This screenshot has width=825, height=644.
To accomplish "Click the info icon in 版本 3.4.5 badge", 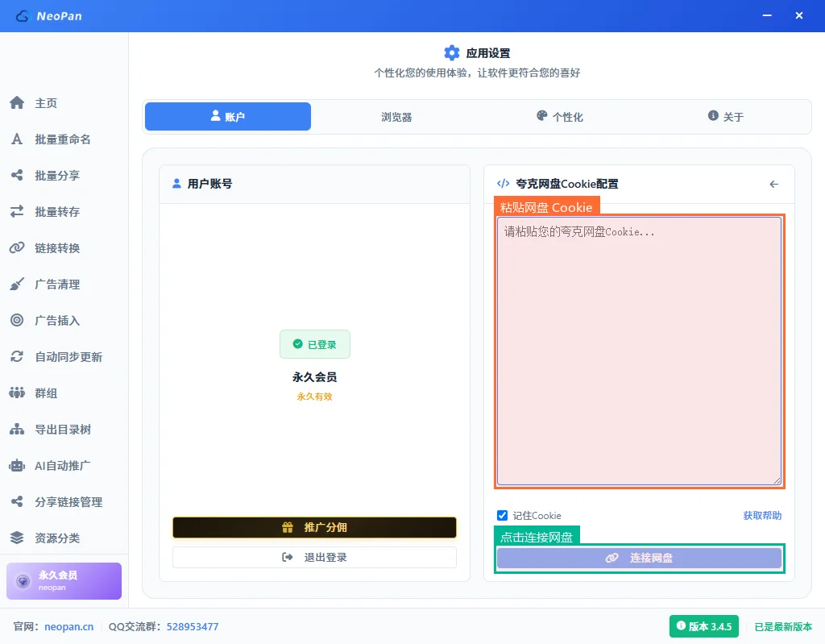I will (x=681, y=625).
